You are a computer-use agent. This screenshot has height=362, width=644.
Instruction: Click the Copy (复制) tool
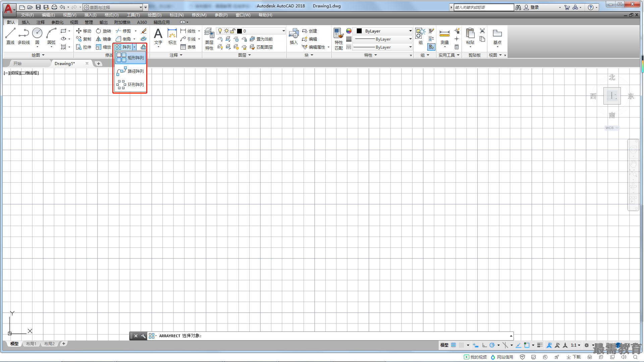tap(84, 39)
